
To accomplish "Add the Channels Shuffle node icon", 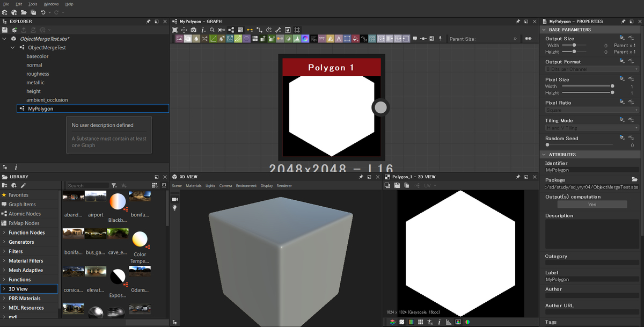I will tap(204, 39).
